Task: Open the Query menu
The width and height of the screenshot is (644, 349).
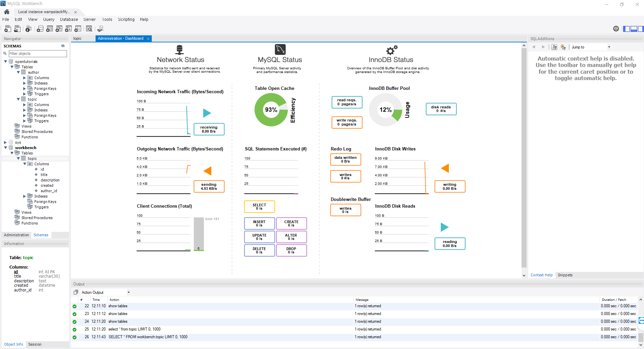Action: click(x=48, y=20)
